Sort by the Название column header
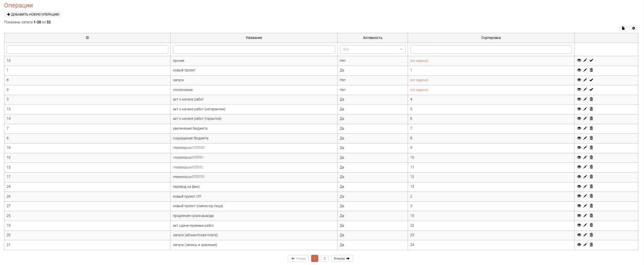The image size is (644, 265). coord(254,38)
